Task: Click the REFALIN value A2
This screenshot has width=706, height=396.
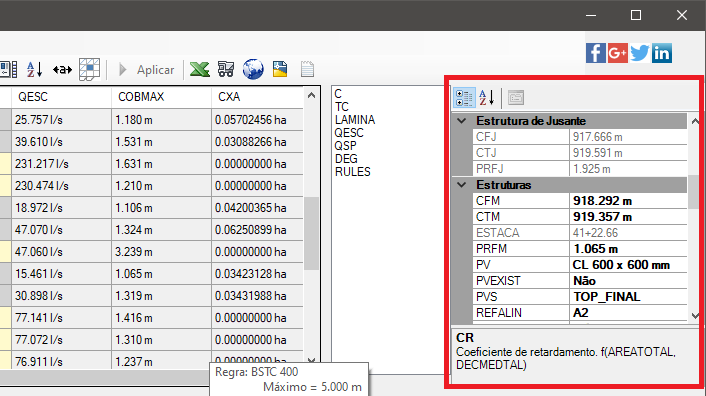Action: click(x=628, y=313)
